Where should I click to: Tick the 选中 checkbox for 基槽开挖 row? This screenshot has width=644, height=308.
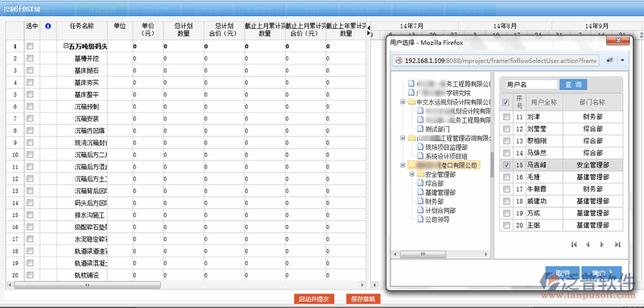pos(30,58)
